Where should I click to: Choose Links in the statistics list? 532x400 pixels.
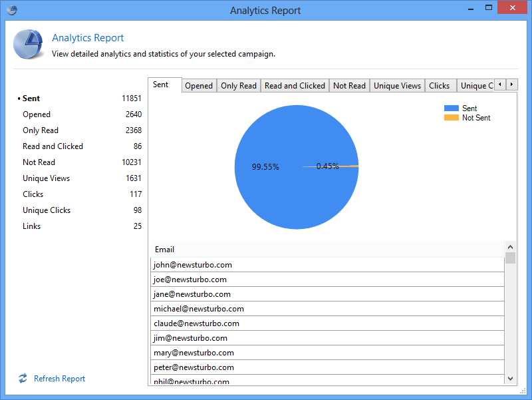tap(31, 226)
